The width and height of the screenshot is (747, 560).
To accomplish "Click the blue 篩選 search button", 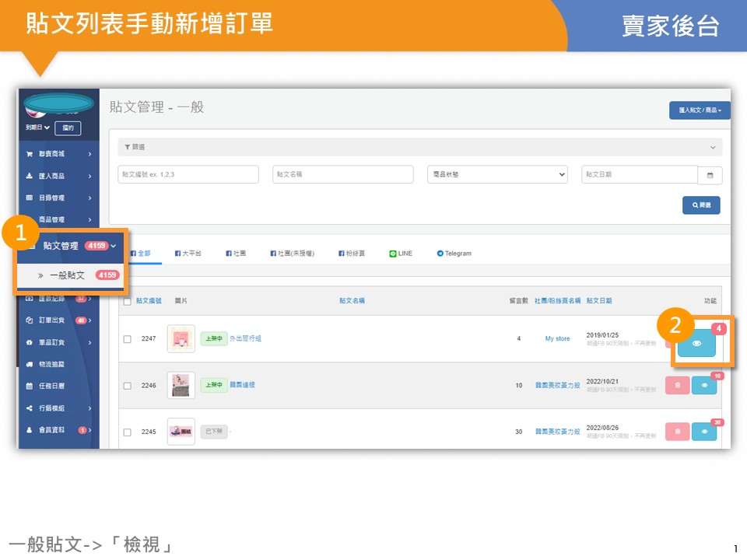I will click(701, 205).
